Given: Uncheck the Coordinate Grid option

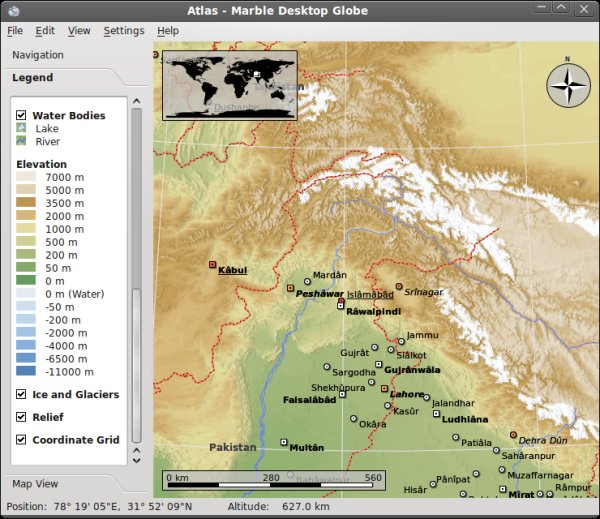Looking at the screenshot, I should click(21, 439).
